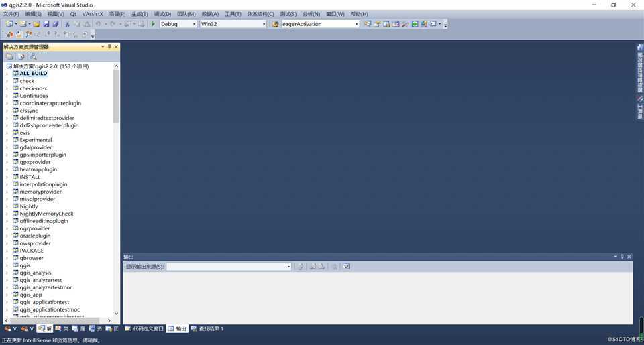Click the Open File folder icon
This screenshot has width=644, height=345.
[36, 24]
